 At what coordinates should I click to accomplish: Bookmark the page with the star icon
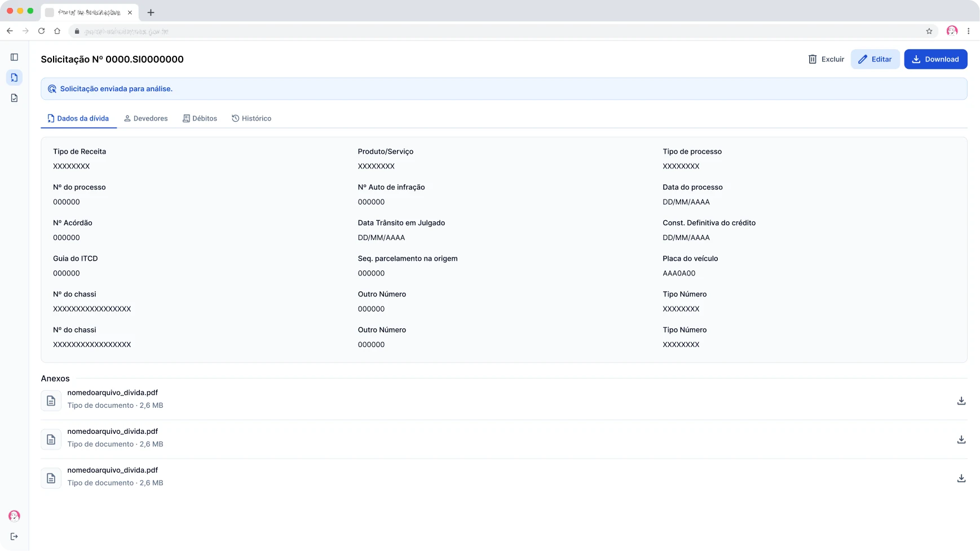pos(929,31)
